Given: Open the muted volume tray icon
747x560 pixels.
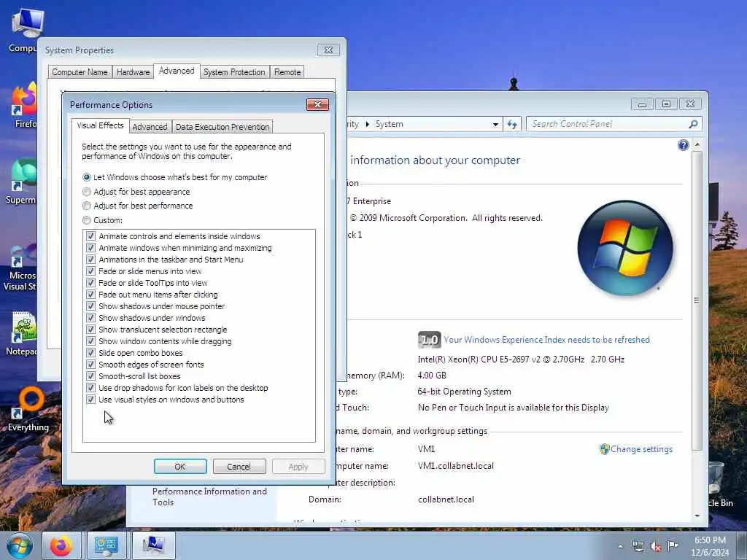Looking at the screenshot, I should [656, 547].
